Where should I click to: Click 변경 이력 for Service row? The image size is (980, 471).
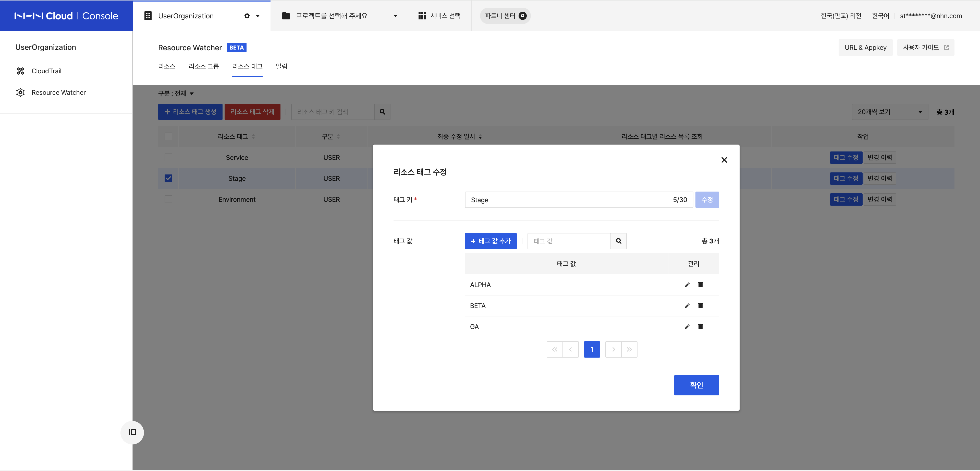[879, 158]
